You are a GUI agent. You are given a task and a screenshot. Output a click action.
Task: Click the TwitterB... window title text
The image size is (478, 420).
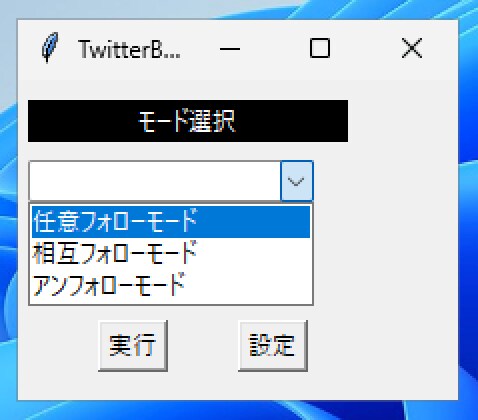pos(130,49)
